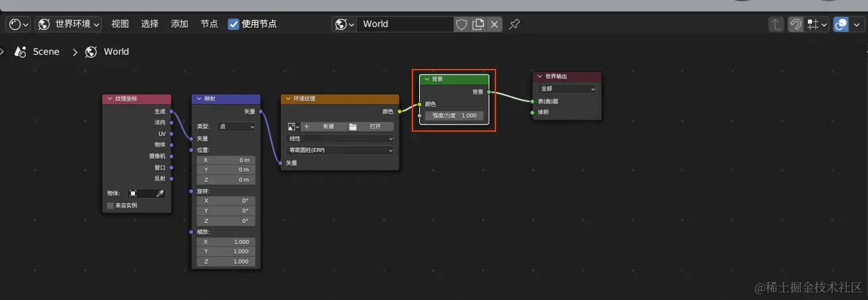
Task: Click the 缩放 input socket
Action: point(192,231)
